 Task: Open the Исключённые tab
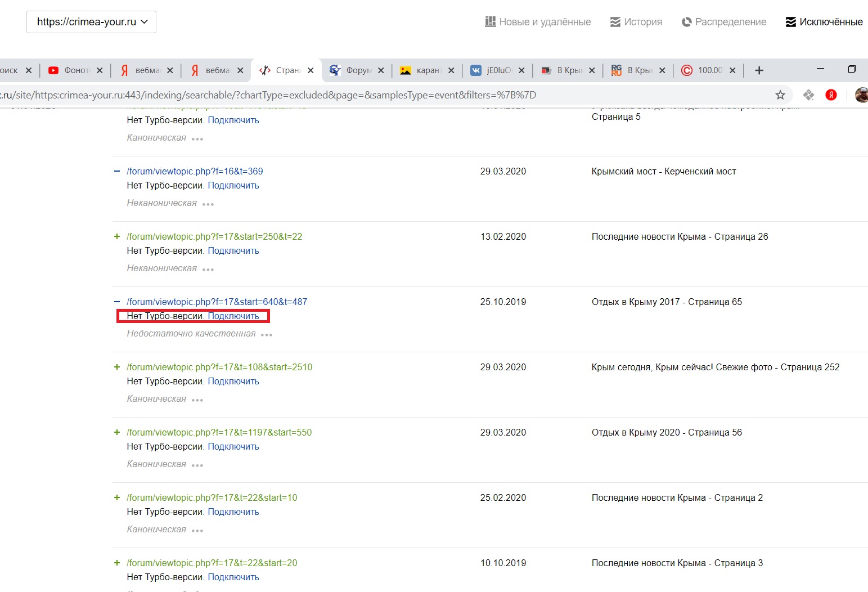point(824,22)
